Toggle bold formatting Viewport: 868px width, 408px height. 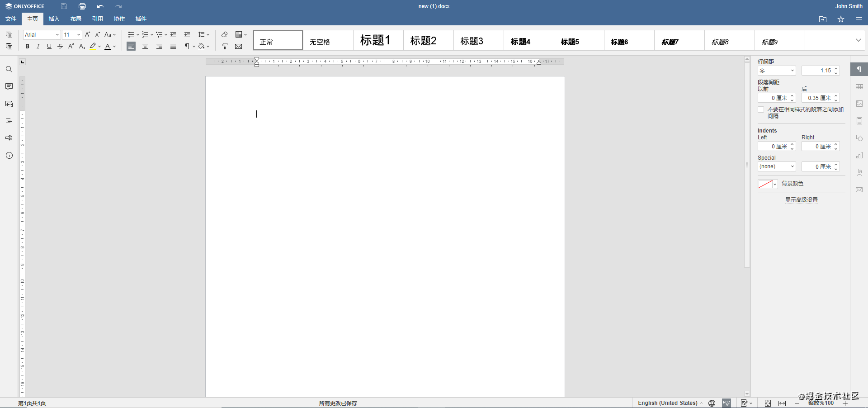pos(27,46)
